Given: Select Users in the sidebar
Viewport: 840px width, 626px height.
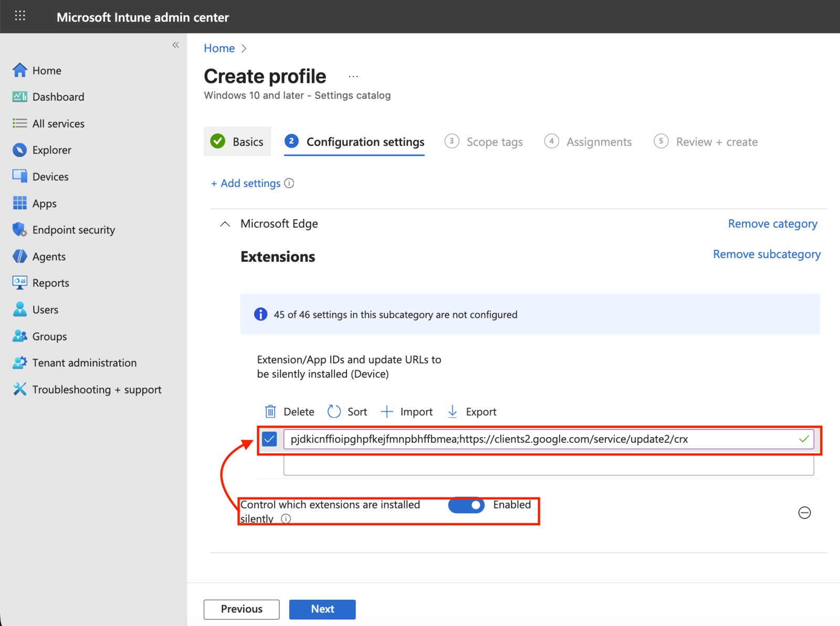Looking at the screenshot, I should coord(45,309).
